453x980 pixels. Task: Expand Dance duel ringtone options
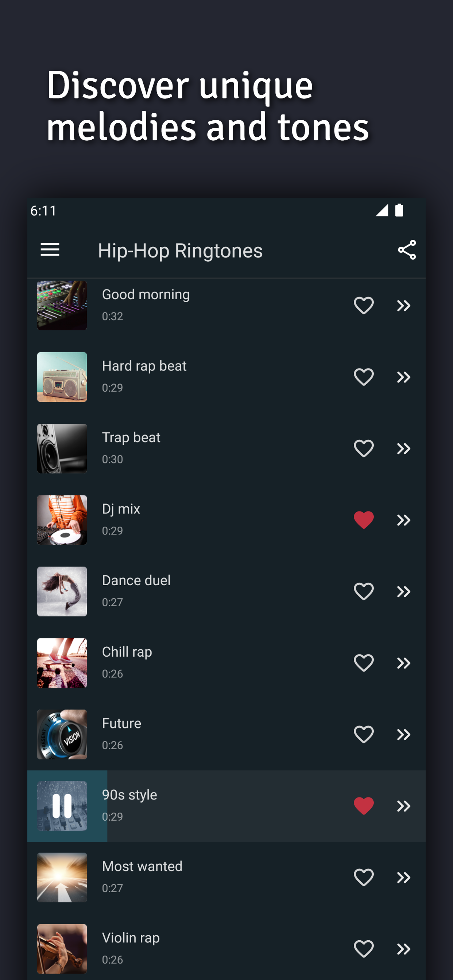tap(403, 592)
